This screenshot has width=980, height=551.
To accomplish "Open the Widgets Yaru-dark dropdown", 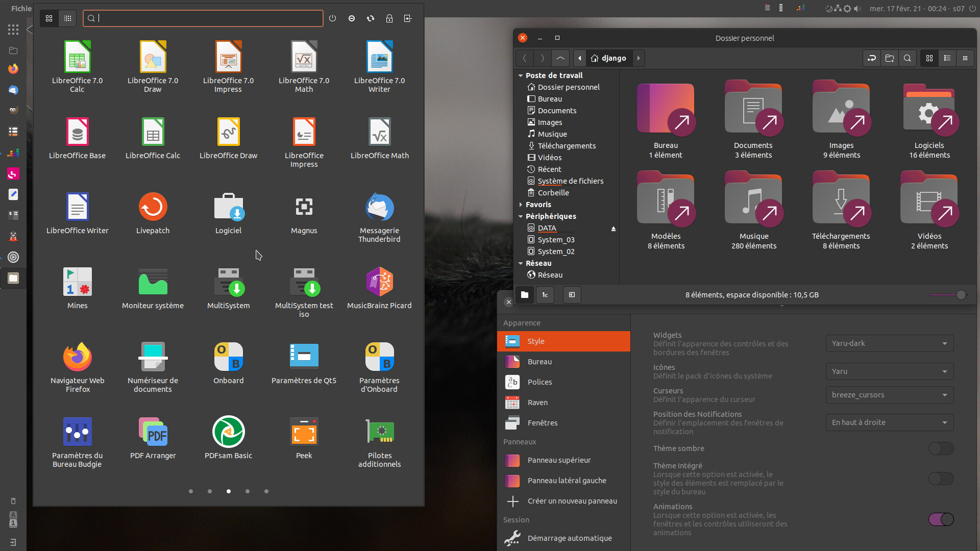I will point(889,343).
